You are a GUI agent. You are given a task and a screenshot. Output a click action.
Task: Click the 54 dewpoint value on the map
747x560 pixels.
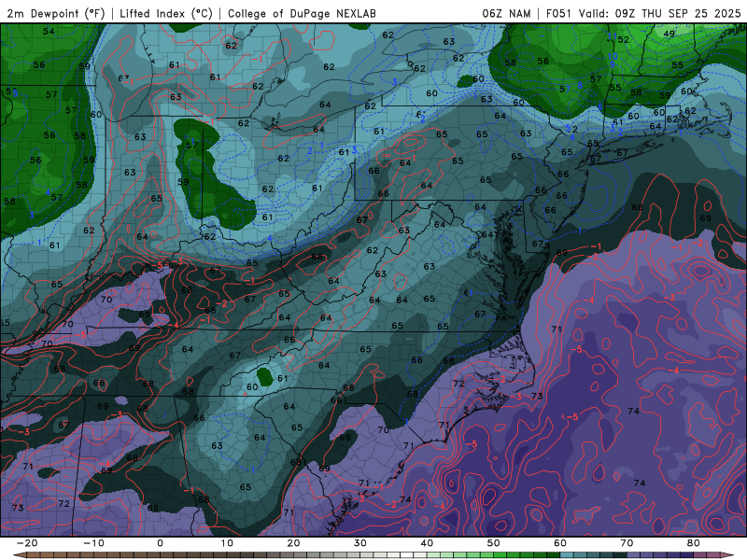coord(49,32)
